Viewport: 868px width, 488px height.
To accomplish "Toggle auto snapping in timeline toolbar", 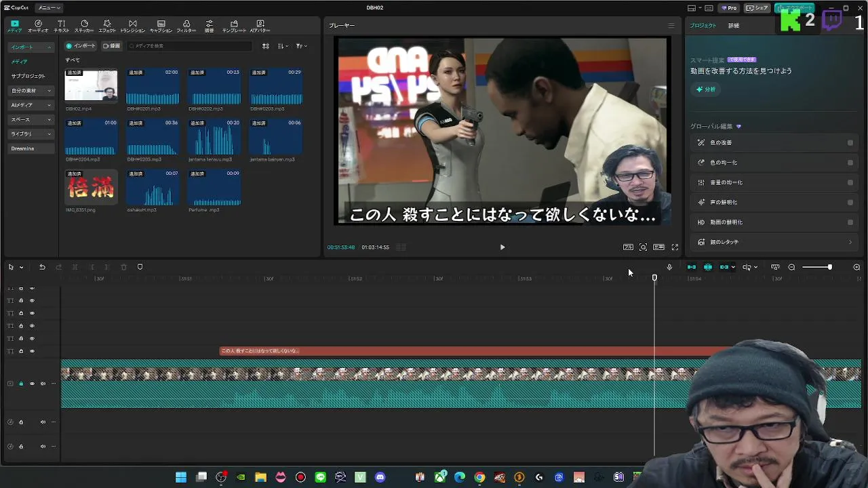I will pyautogui.click(x=707, y=267).
